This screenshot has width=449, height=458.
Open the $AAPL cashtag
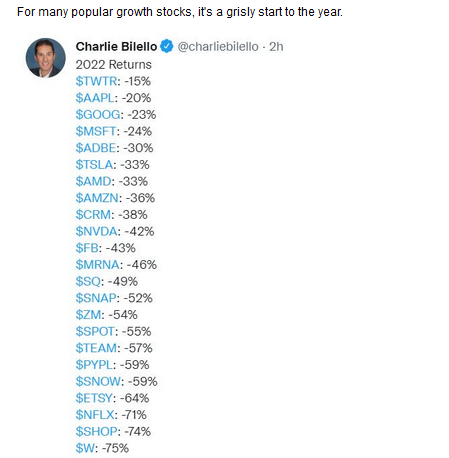click(x=95, y=98)
